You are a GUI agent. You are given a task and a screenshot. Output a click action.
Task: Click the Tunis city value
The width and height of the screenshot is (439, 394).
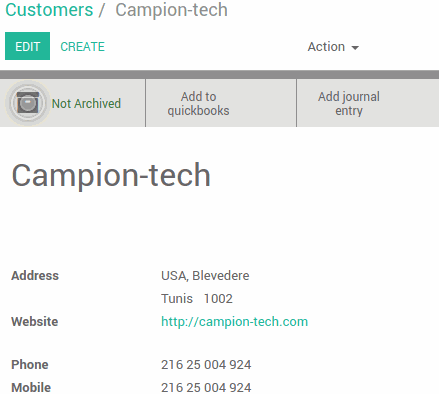click(177, 299)
